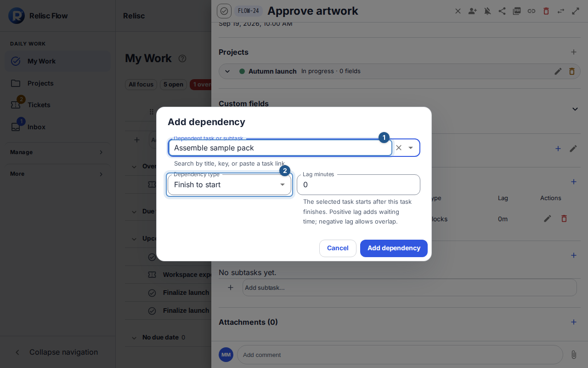Toggle the muted notifications bell icon

click(x=487, y=11)
